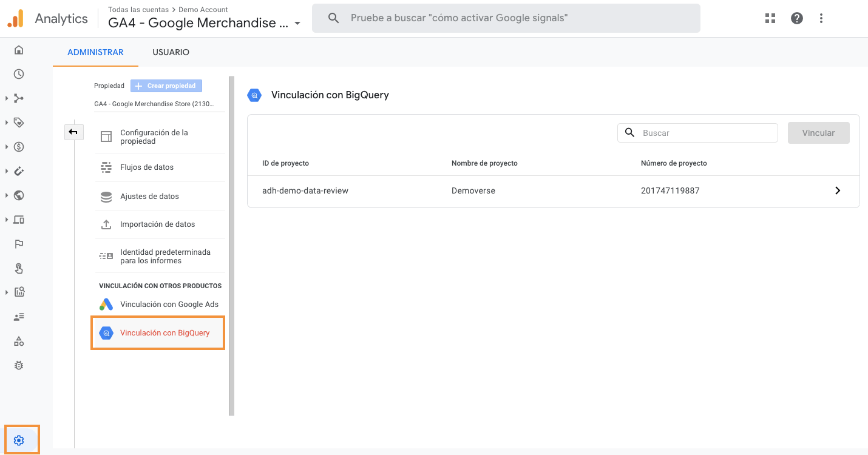This screenshot has width=868, height=455.
Task: Focus the Buscar search box
Action: tap(697, 133)
